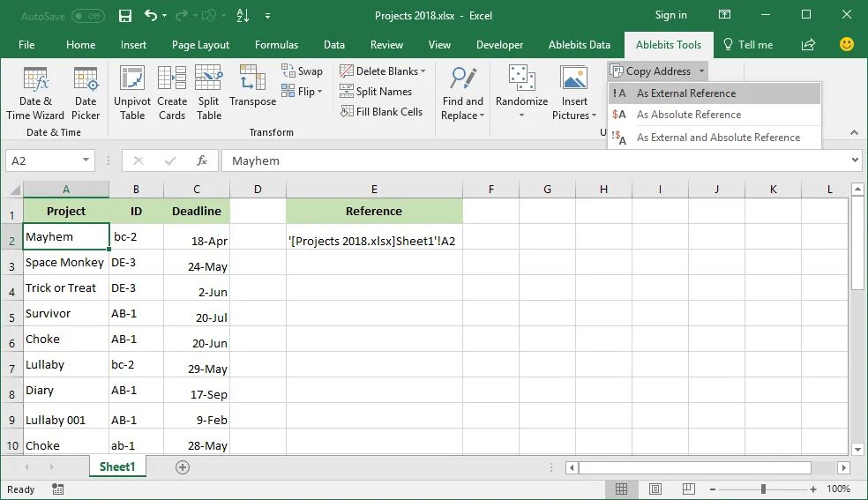Click the cell with external reference text
This screenshot has width=868, height=500.
374,236
